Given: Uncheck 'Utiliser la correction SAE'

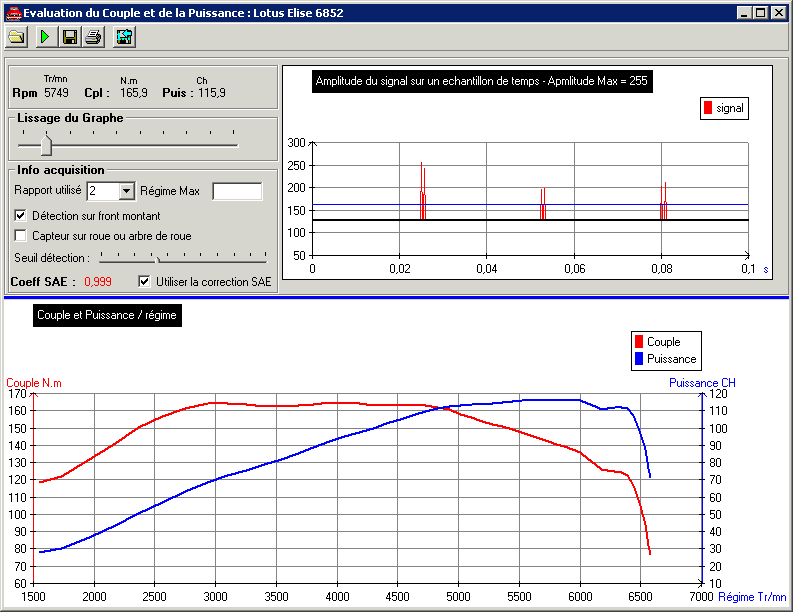Looking at the screenshot, I should tap(144, 282).
